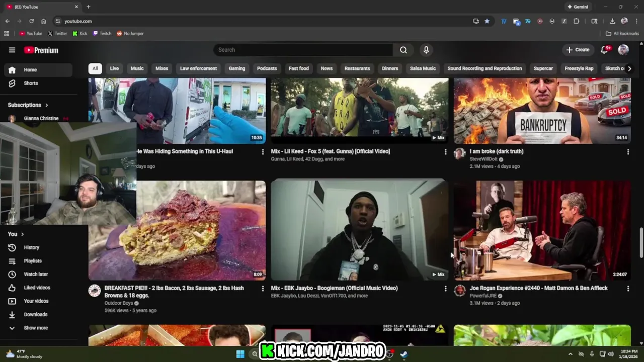The width and height of the screenshot is (644, 362).
Task: Open the YouTube account avatar menu
Action: 623,49
